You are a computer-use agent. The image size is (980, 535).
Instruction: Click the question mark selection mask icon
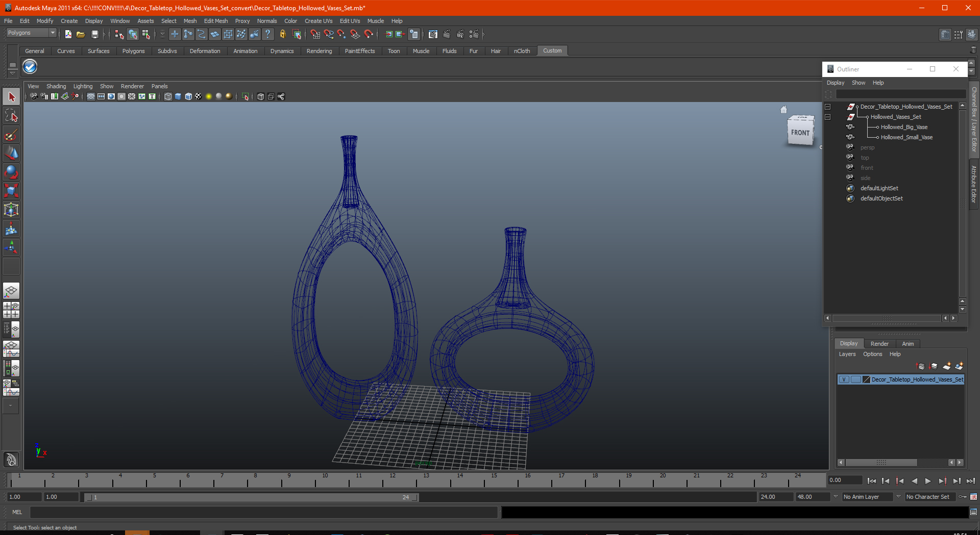(267, 34)
